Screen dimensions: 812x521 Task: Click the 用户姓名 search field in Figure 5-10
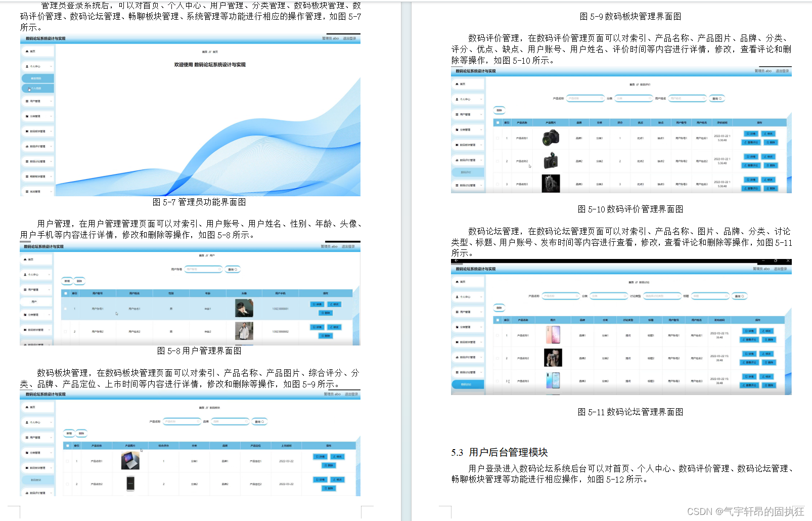click(x=687, y=99)
